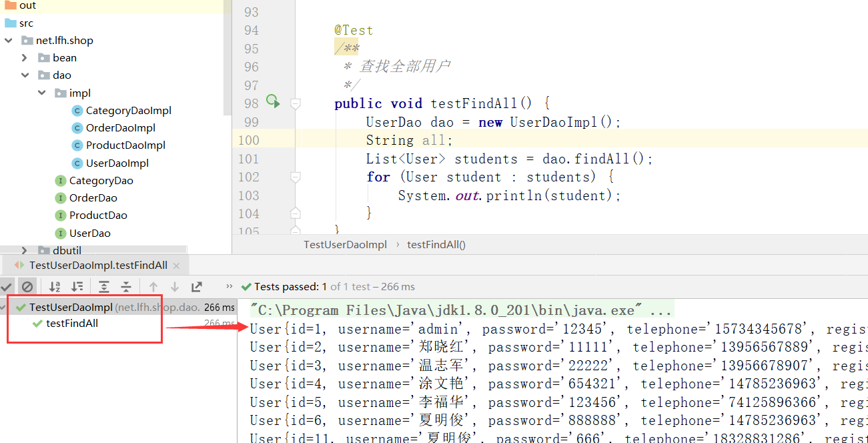Click the @Test annotation on line 94
868x443 pixels.
[x=354, y=30]
